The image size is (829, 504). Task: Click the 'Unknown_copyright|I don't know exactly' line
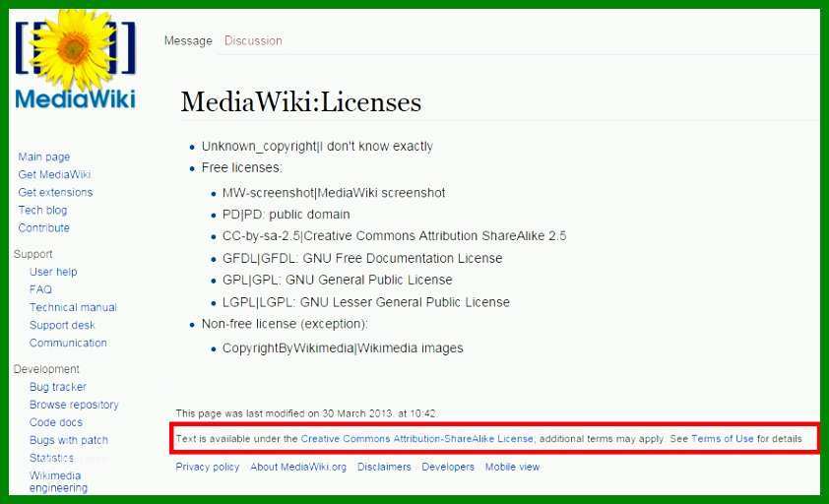pyautogui.click(x=317, y=147)
